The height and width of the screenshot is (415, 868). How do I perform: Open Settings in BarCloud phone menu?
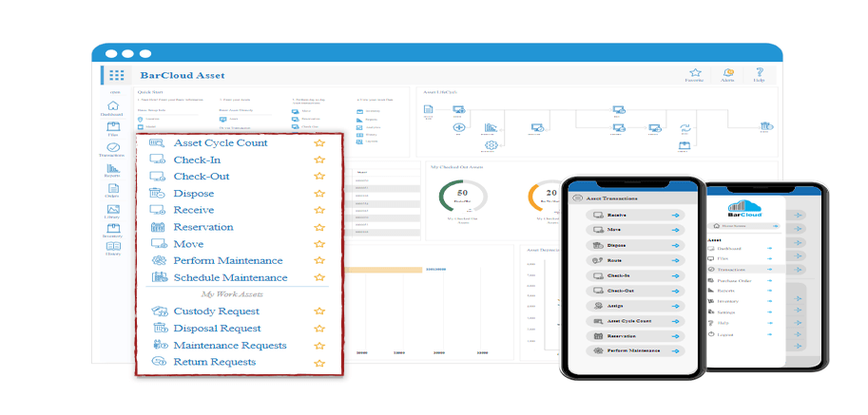coord(740,312)
